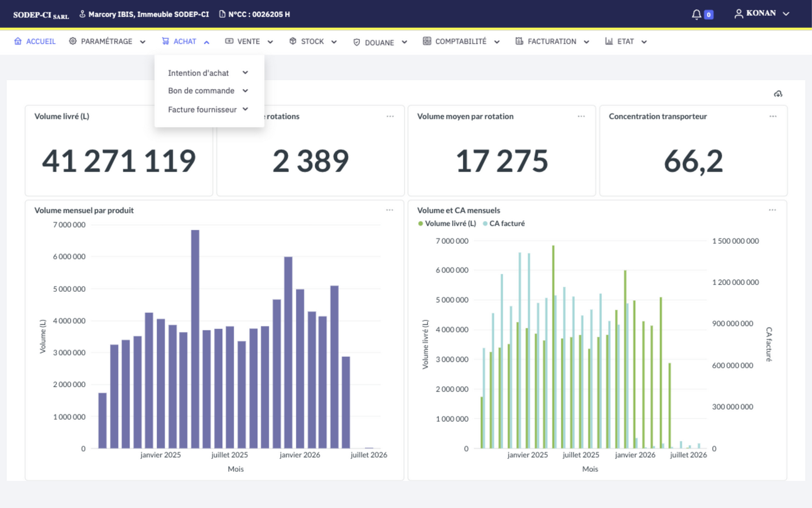Screen dimensions: 812x508
Task: Open the notifications bell icon
Action: pos(696,14)
